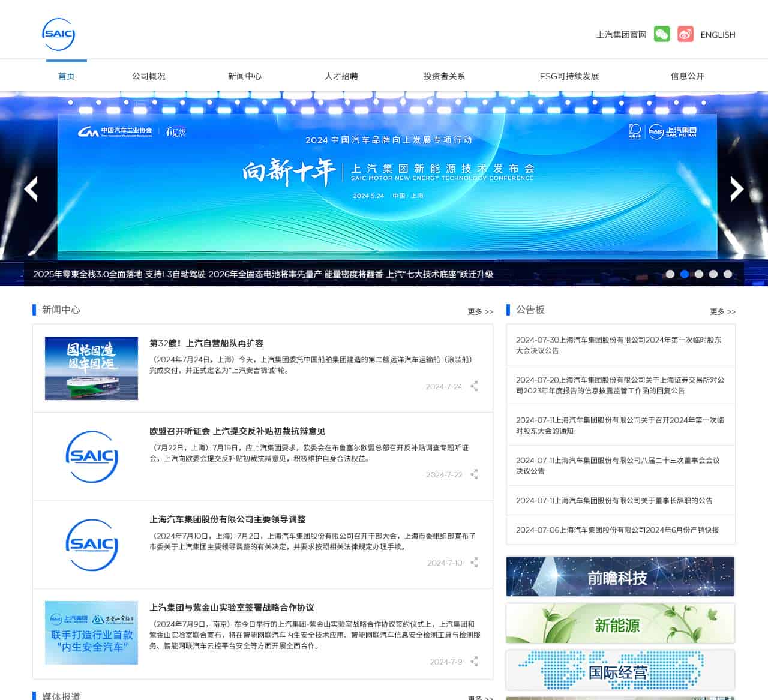This screenshot has height=700, width=768.
Task: Show more items in 公告板 section
Action: pyautogui.click(x=723, y=312)
